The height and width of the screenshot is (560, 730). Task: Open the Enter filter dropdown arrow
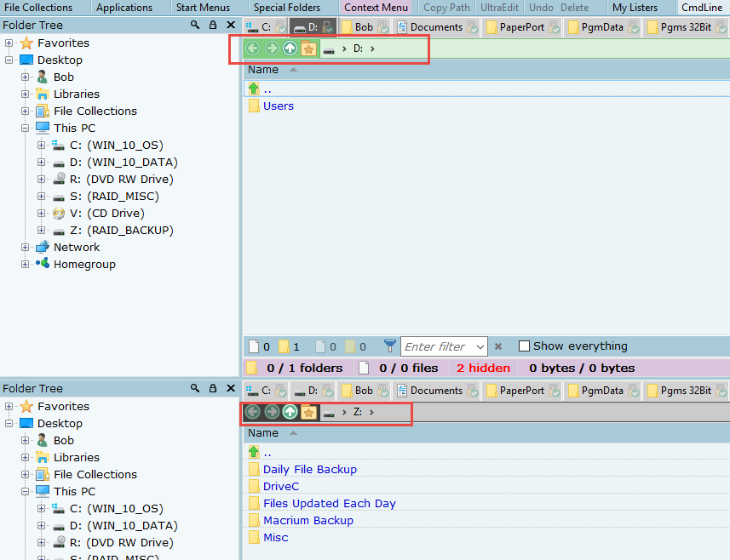pos(480,347)
